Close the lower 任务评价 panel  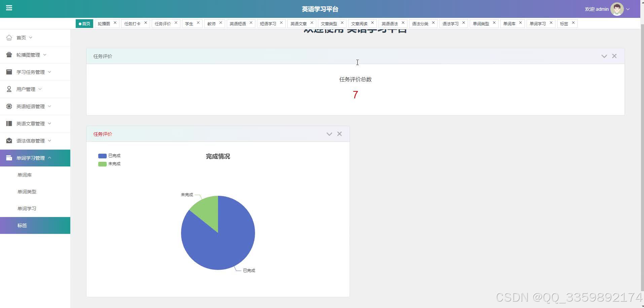coord(339,134)
